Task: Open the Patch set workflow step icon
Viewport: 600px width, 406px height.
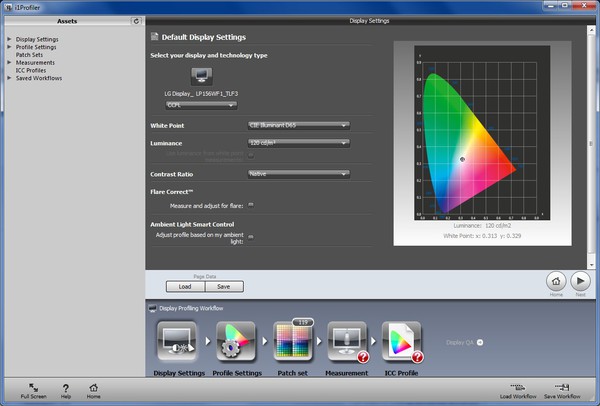Action: 293,341
